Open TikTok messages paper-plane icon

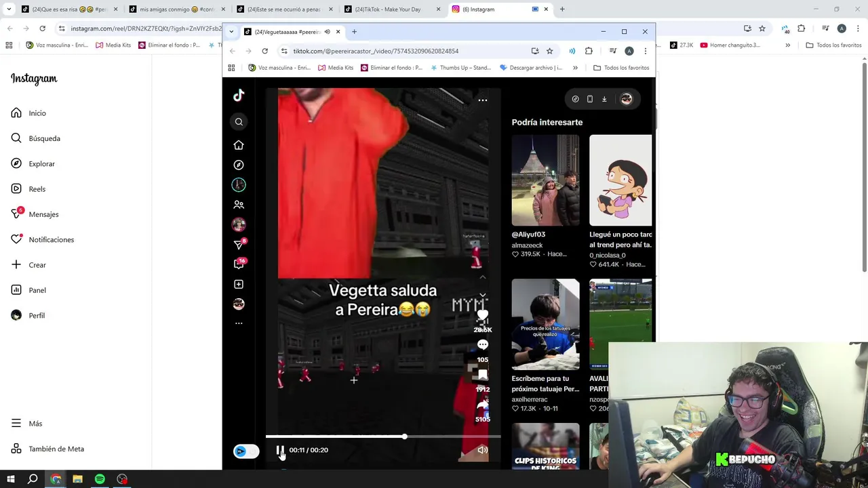click(239, 244)
